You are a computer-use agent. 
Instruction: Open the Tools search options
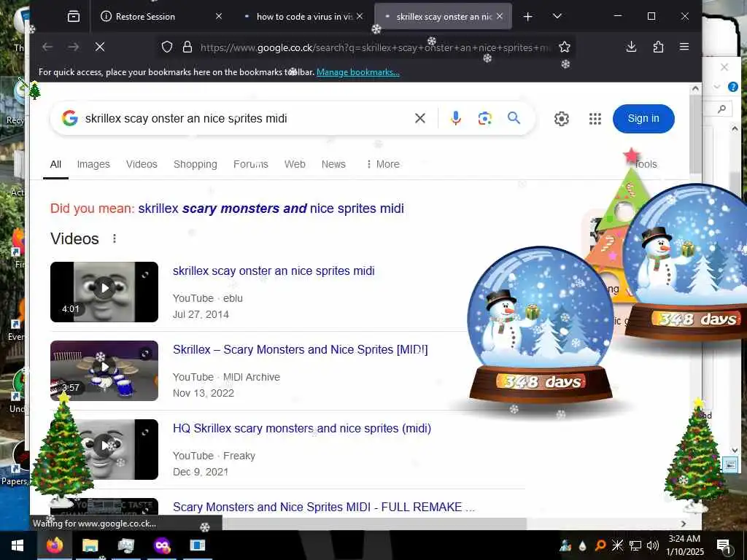click(646, 164)
